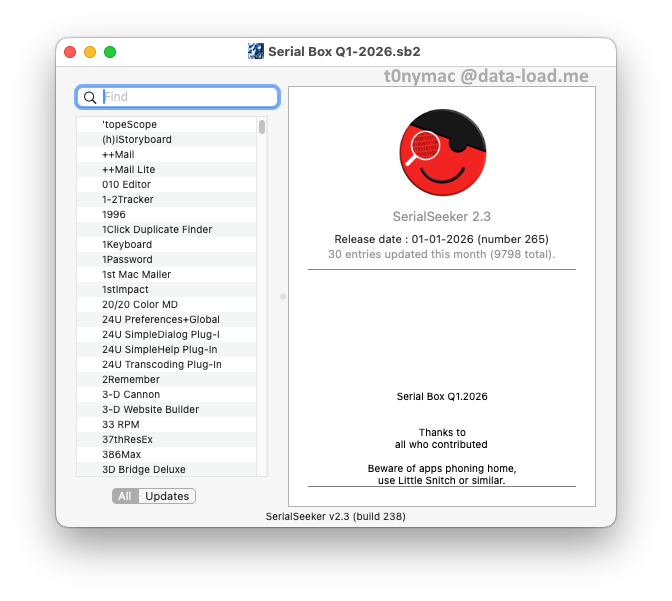Minimize window with the yellow button
The width and height of the screenshot is (672, 601).
click(90, 52)
